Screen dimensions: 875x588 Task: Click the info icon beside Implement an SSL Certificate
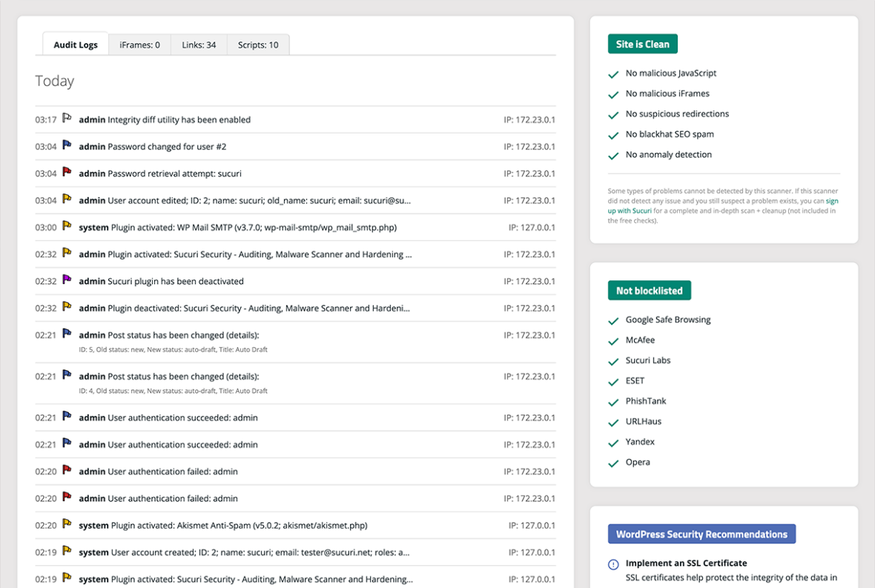(x=613, y=564)
